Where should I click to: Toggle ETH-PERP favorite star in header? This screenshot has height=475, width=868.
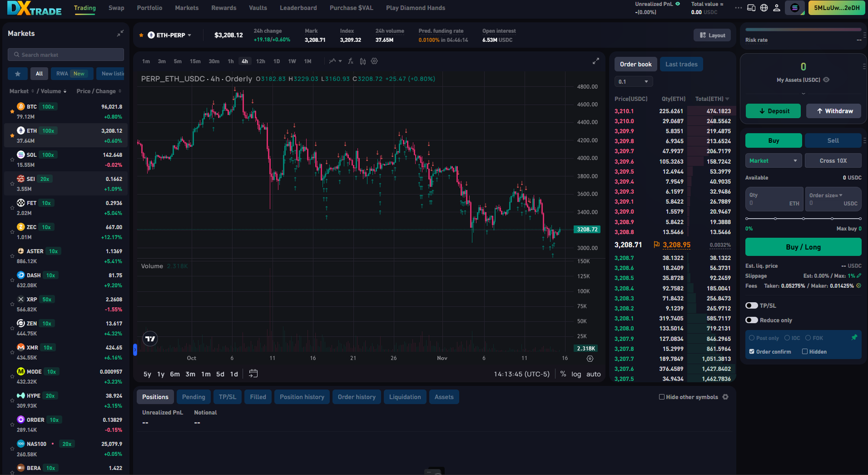[142, 35]
